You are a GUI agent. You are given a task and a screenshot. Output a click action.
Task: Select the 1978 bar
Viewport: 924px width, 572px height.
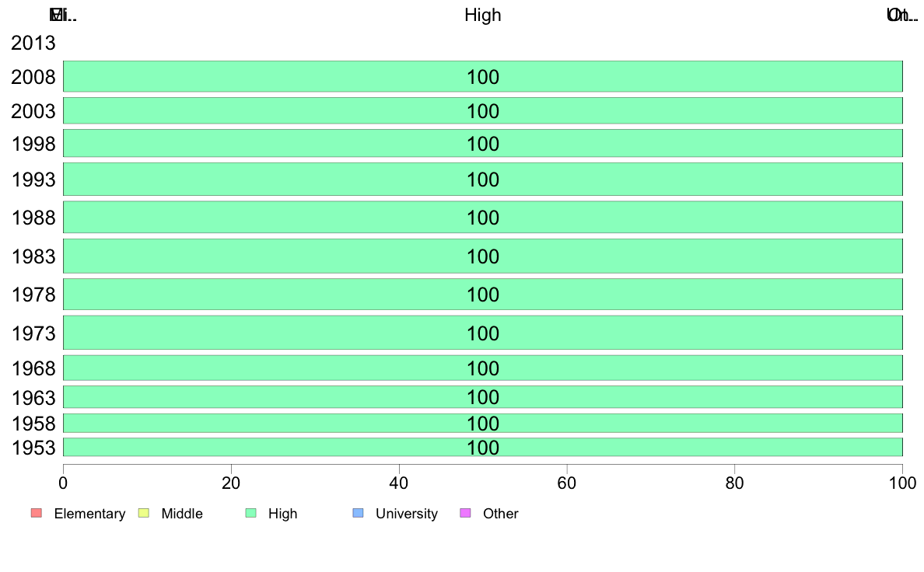(x=483, y=294)
